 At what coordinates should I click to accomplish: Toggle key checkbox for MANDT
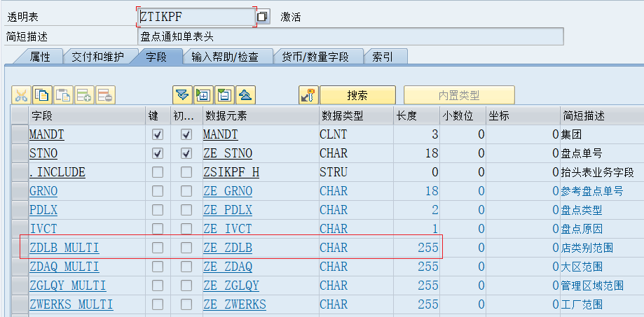pyautogui.click(x=157, y=134)
